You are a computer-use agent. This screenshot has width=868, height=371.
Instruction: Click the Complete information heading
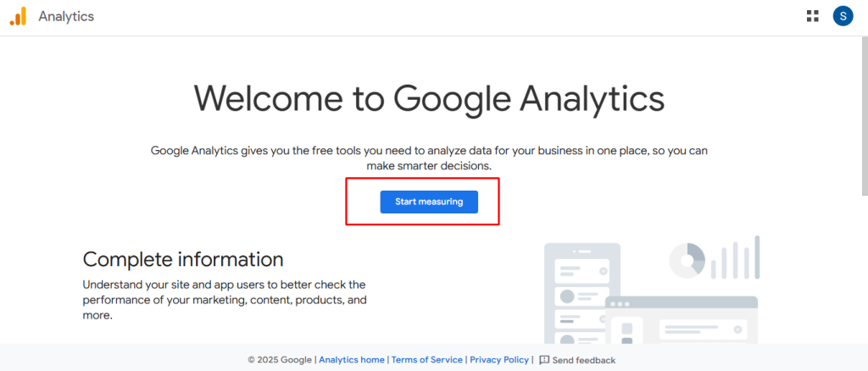click(183, 259)
